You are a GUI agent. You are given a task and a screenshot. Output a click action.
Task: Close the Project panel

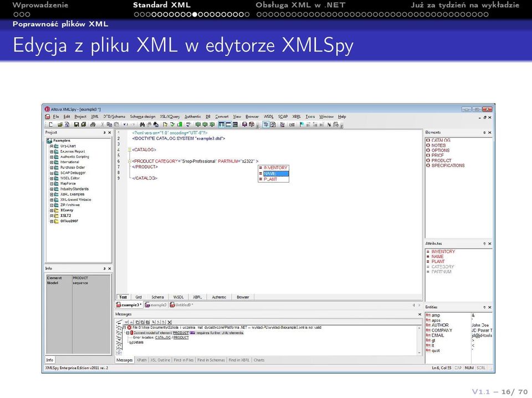[x=110, y=132]
